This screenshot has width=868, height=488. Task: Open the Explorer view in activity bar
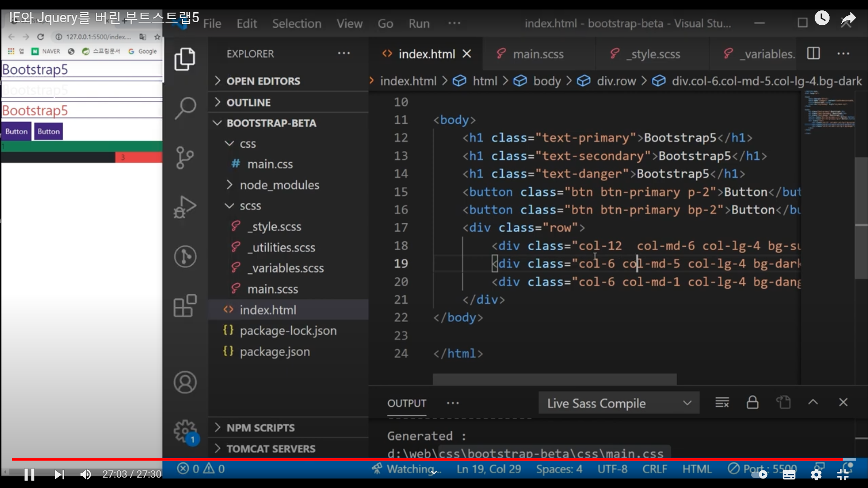pos(185,59)
